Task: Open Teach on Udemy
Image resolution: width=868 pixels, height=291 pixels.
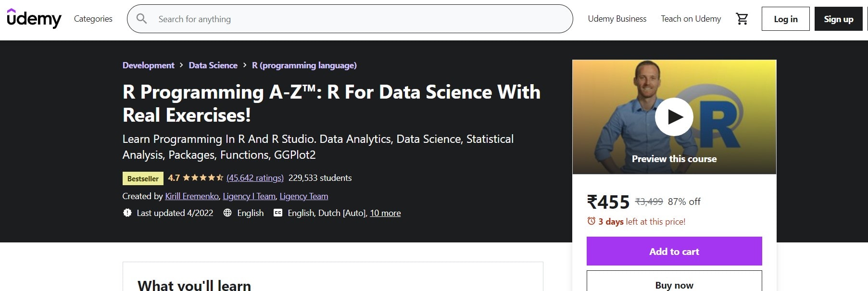Action: tap(691, 19)
